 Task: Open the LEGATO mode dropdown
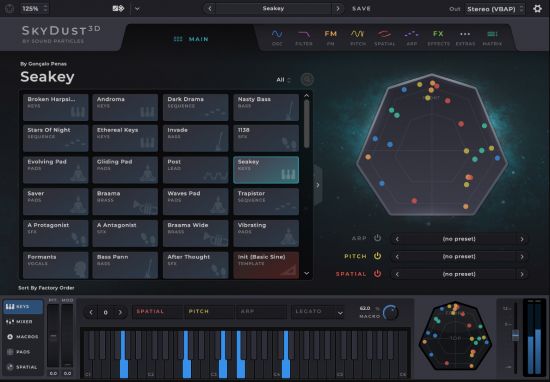(318, 311)
